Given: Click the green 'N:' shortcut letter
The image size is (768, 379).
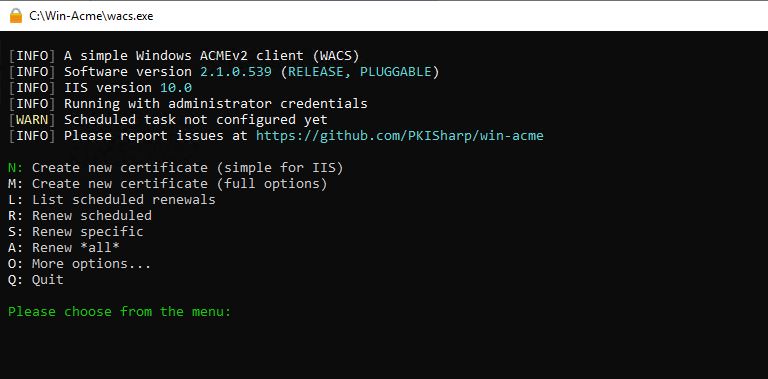Looking at the screenshot, I should [x=16, y=168].
